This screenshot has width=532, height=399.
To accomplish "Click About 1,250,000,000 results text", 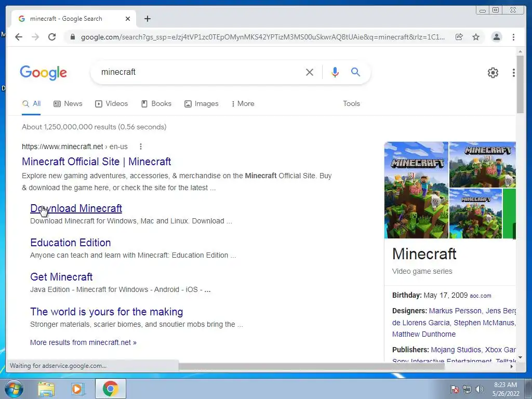I will coord(94,127).
